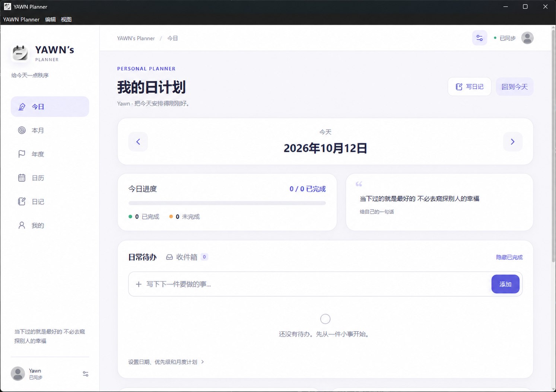Click the 收件箱 count badge showing 0
Viewport: 556px width, 392px height.
coord(204,257)
